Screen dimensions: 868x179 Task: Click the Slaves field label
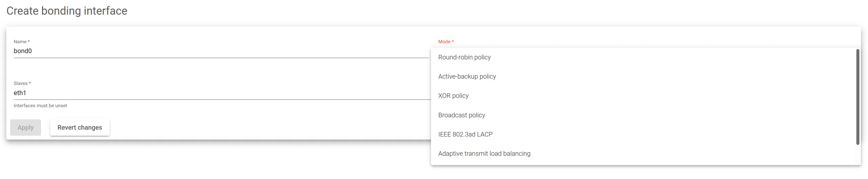[20, 83]
